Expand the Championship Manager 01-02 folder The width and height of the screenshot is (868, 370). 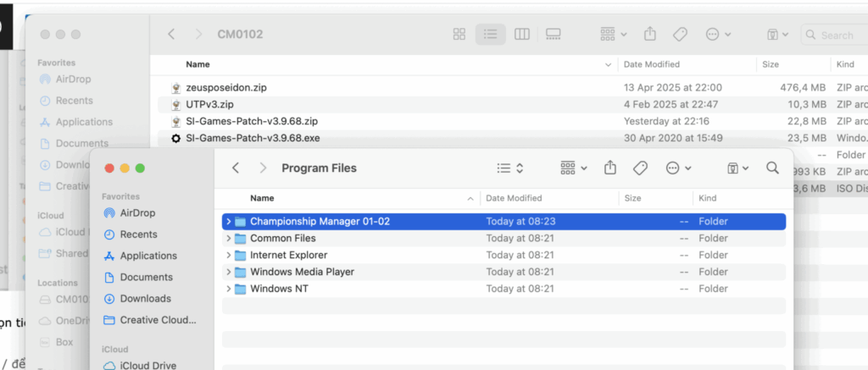coord(229,222)
